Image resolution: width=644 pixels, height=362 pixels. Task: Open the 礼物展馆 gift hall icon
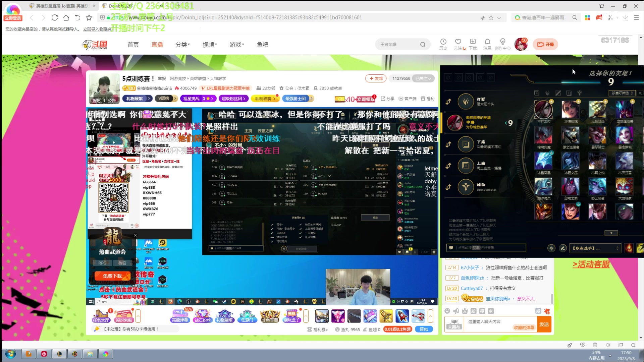click(225, 316)
